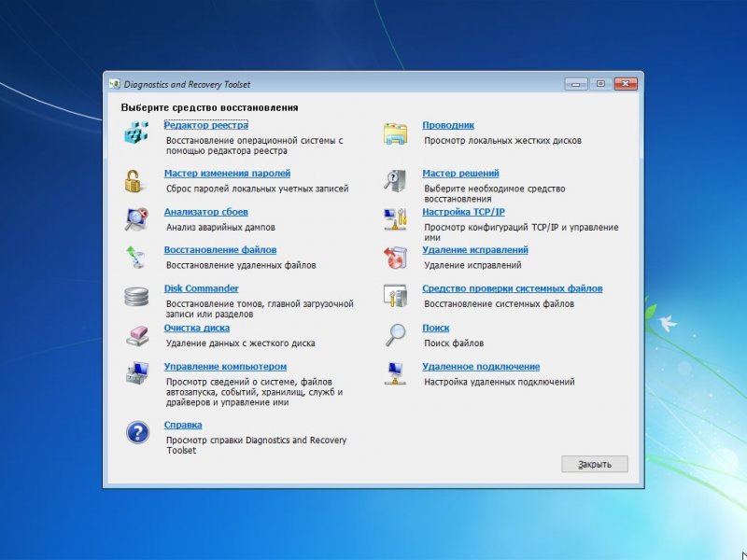Image resolution: width=747 pixels, height=560 pixels.
Task: Minimize the Diagnostics and Recovery Toolset window
Action: 576,84
